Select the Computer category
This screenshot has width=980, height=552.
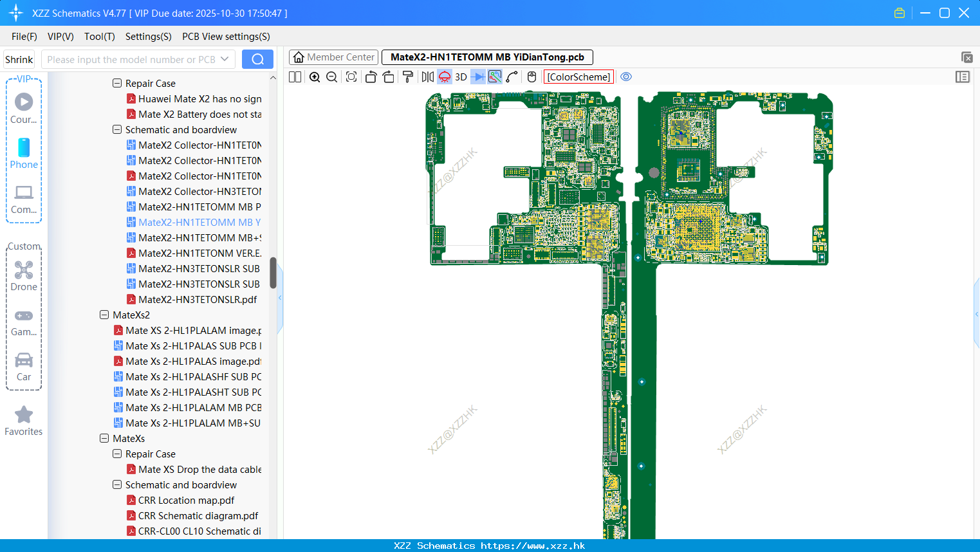pos(24,199)
